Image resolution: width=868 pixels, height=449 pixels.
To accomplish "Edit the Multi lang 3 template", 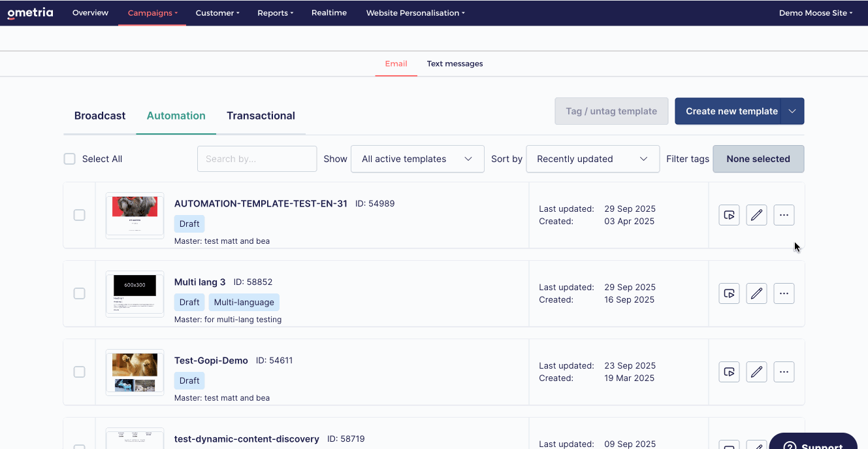I will pos(756,293).
